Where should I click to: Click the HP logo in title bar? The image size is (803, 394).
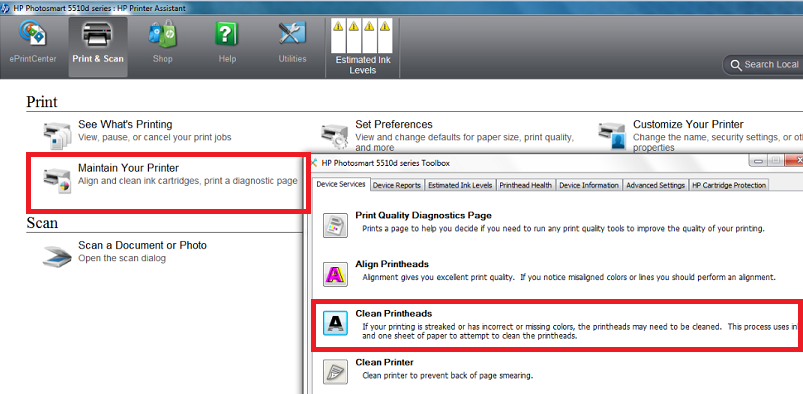[x=5, y=8]
